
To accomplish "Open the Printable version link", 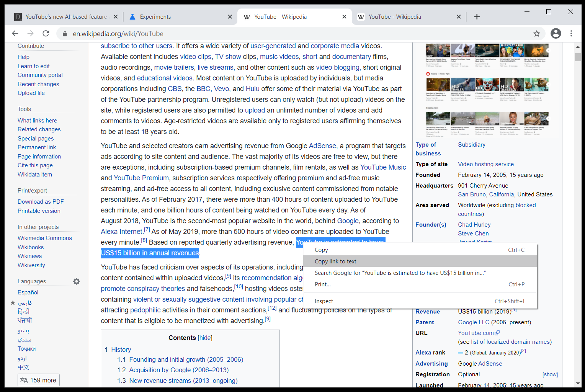I will click(39, 211).
